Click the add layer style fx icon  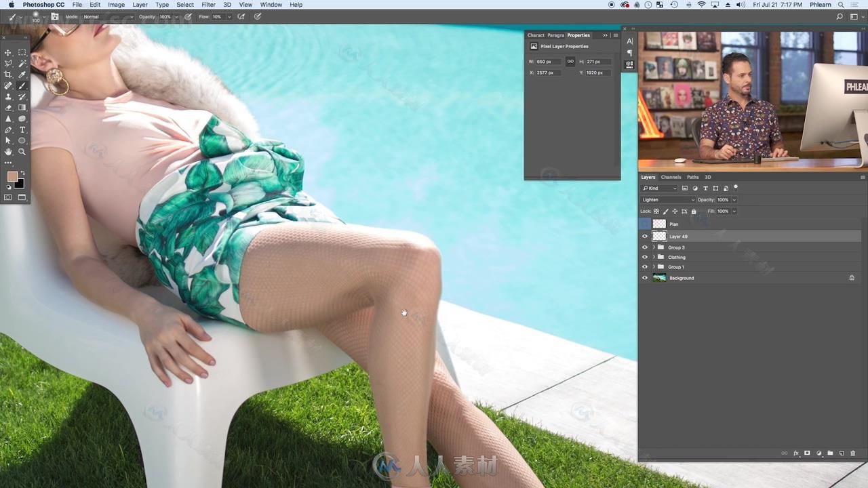[796, 453]
